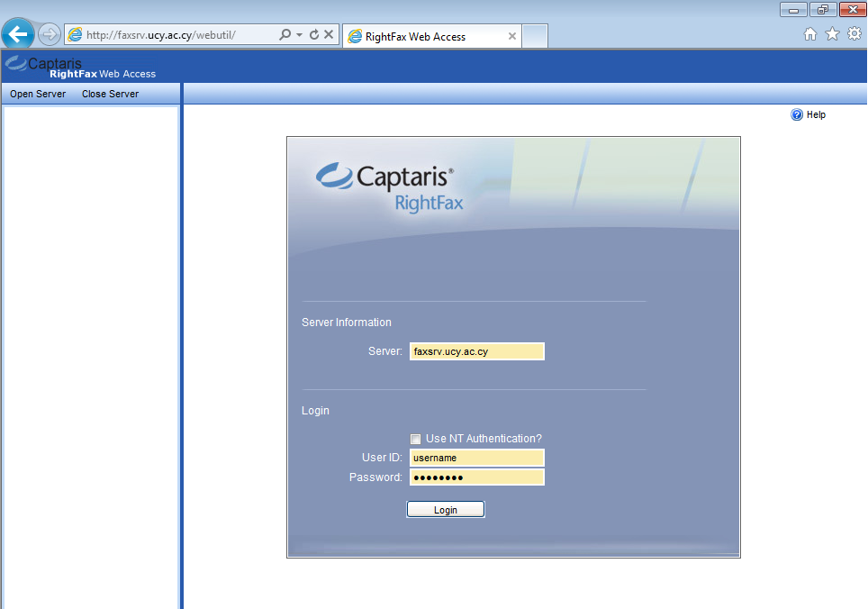Click the 'Password:' label

pos(375,477)
